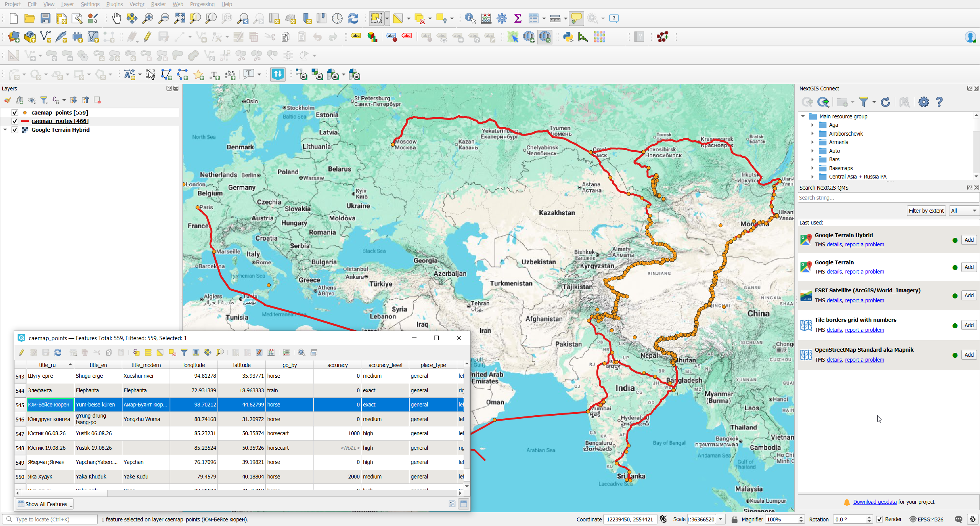Open NextGIS Connect settings gear
Image resolution: width=980 pixels, height=526 pixels.
[x=923, y=102]
